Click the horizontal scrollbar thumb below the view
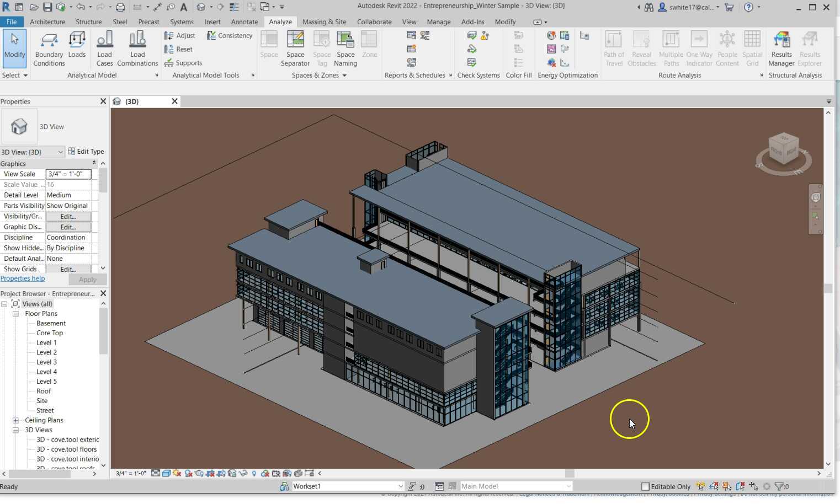Viewport: 840px width, 504px height. (x=570, y=473)
